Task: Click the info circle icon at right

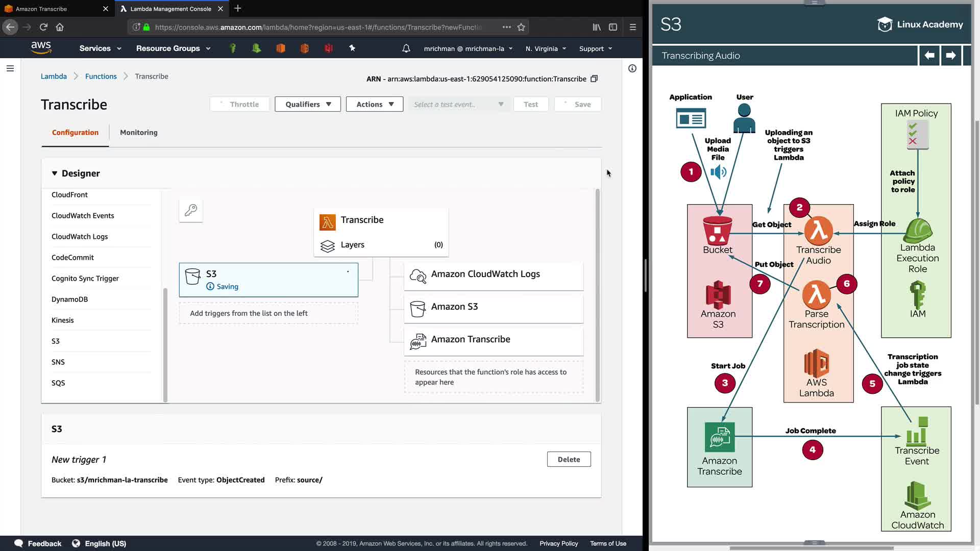Action: click(632, 68)
